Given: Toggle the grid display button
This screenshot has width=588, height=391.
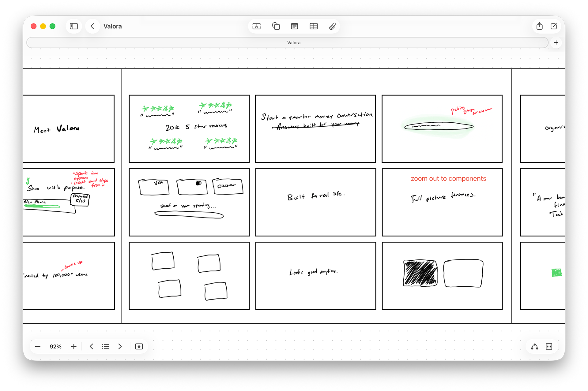Looking at the screenshot, I should tap(549, 346).
